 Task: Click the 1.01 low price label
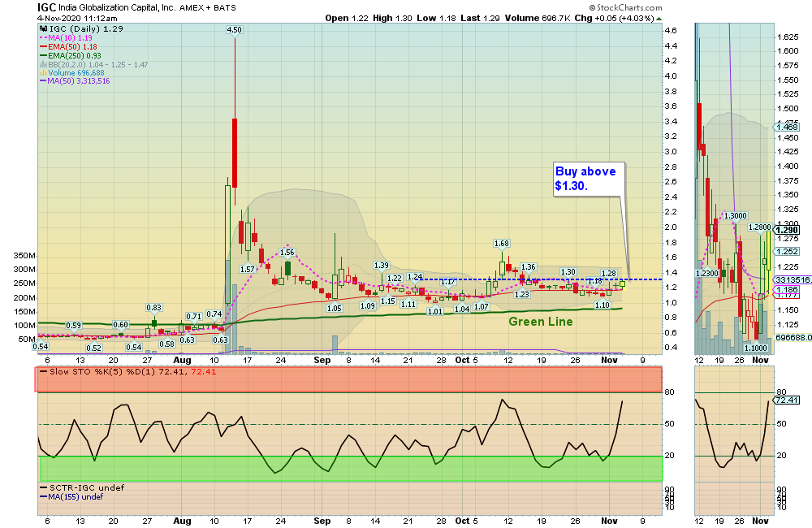[435, 311]
